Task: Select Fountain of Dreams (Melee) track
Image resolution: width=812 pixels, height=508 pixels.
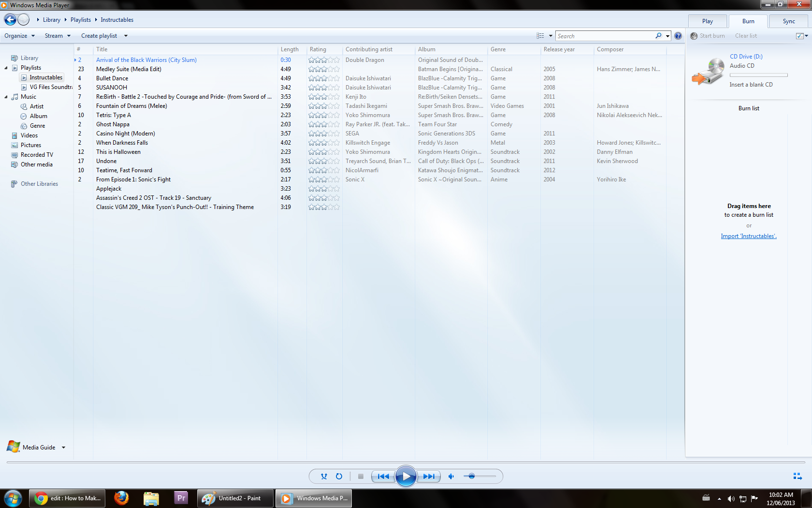Action: [x=131, y=106]
